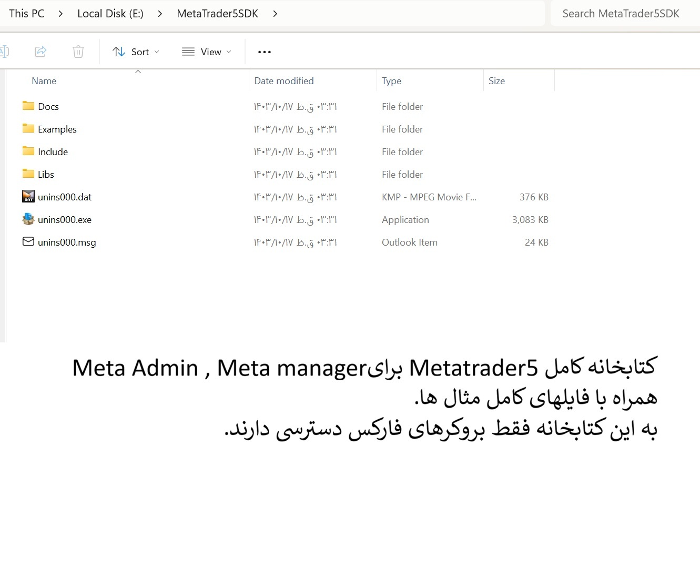
Task: Select the unins000.msg mail icon
Action: click(28, 242)
